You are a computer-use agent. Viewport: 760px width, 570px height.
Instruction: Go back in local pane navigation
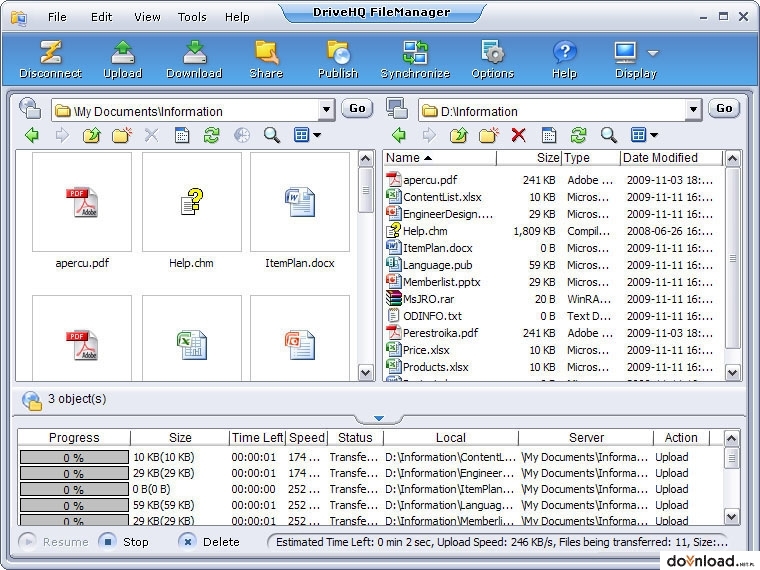[399, 135]
